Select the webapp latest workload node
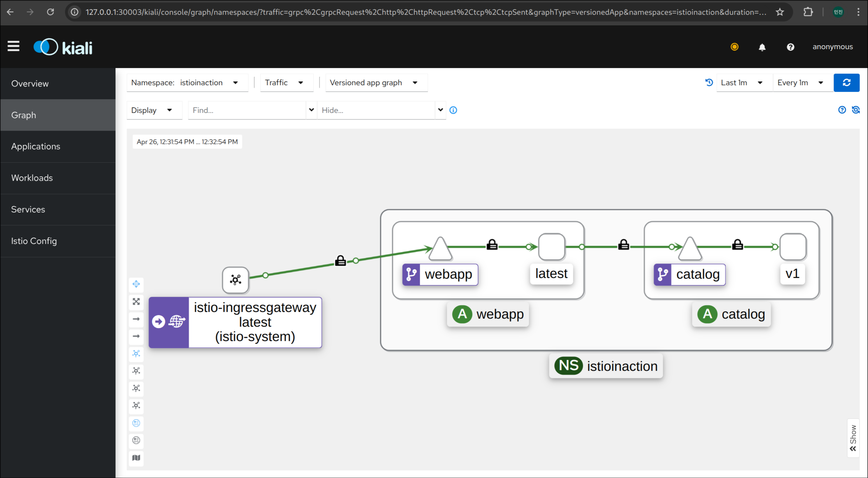 (552, 247)
